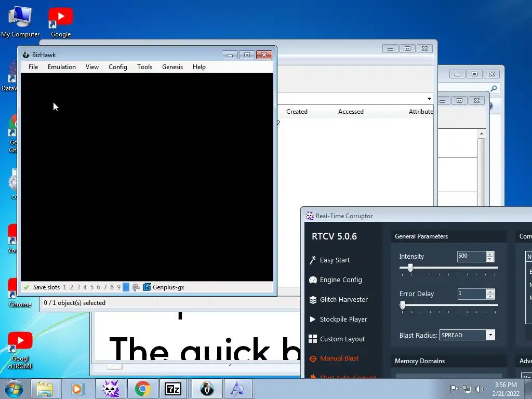Decrease Error Delay with the down spinner

coord(490,296)
